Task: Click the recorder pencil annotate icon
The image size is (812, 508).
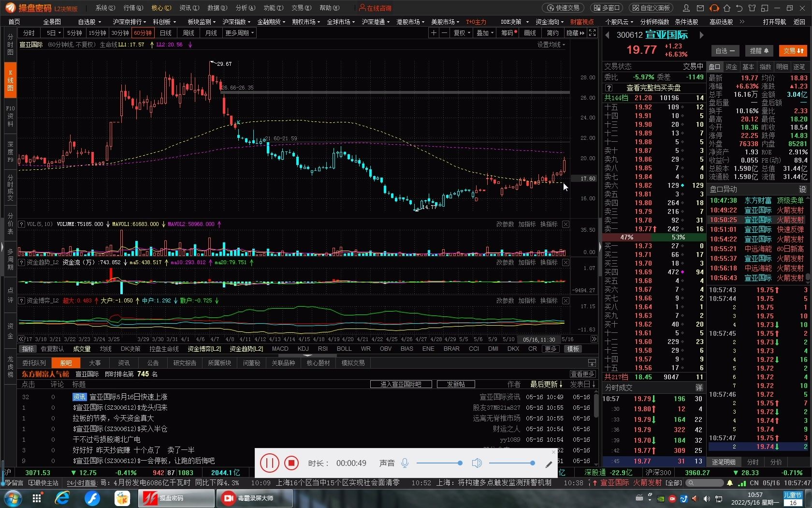Action: pyautogui.click(x=549, y=464)
